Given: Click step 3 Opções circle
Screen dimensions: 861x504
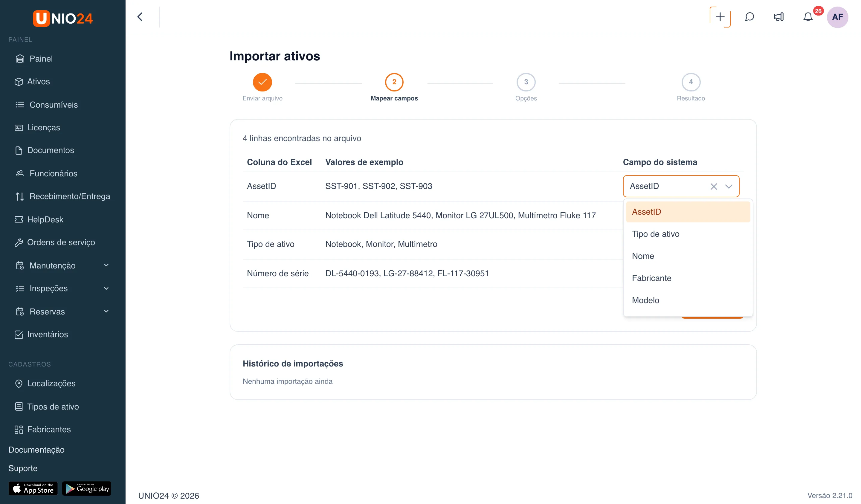Looking at the screenshot, I should (x=526, y=82).
